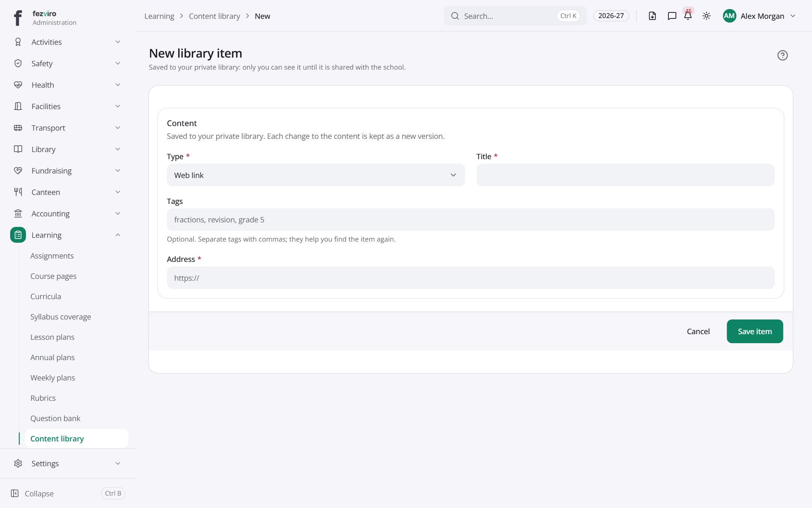Focus the Address https:// field
Viewport: 812px width, 508px height.
click(471, 278)
